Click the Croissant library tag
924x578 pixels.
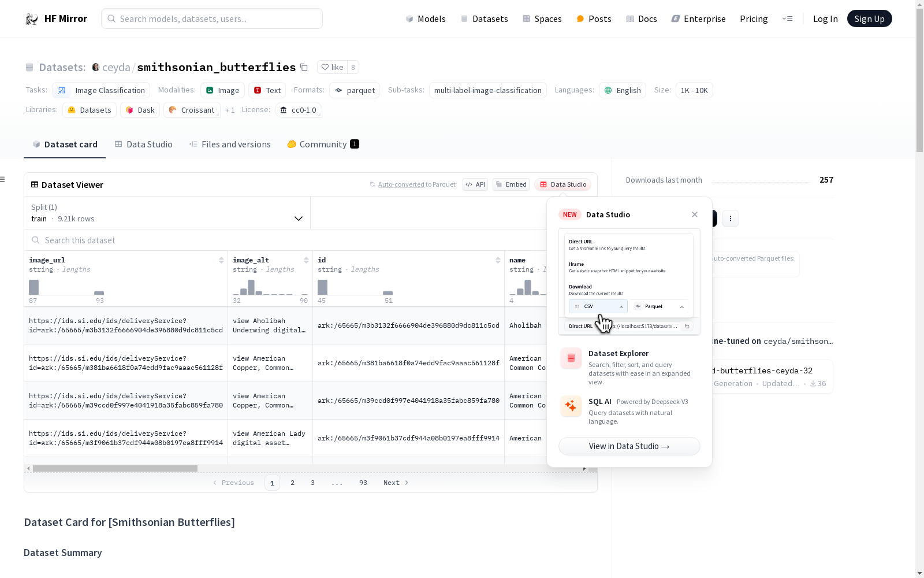point(192,110)
